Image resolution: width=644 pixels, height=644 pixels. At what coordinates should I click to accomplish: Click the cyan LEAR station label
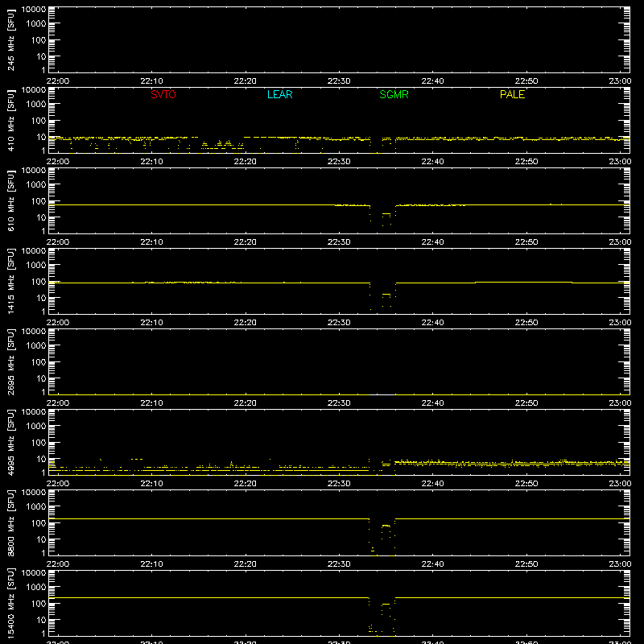[x=279, y=94]
